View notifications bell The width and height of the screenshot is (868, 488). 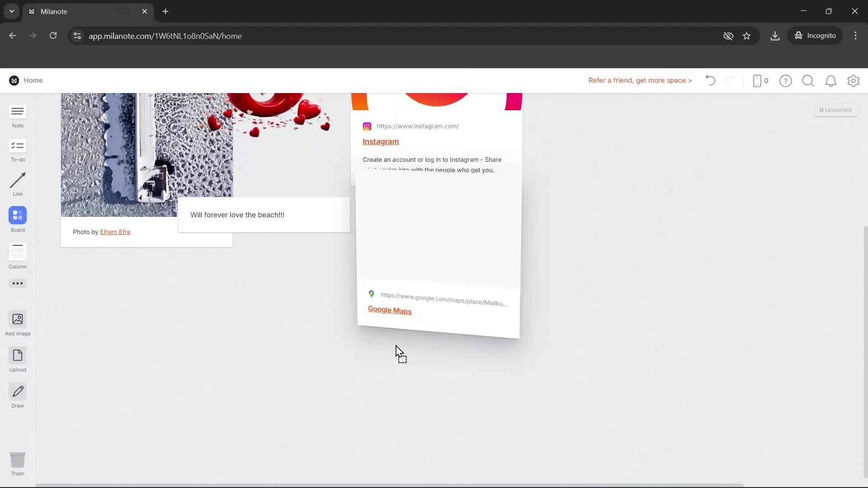point(831,81)
